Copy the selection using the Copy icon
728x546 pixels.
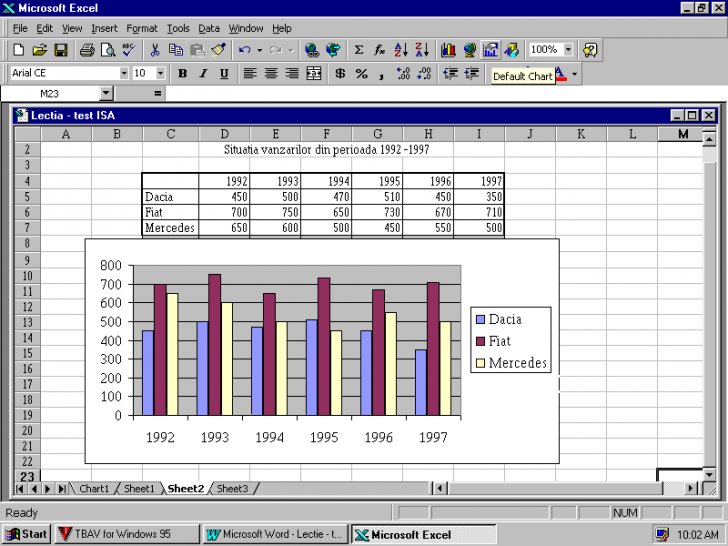176,50
